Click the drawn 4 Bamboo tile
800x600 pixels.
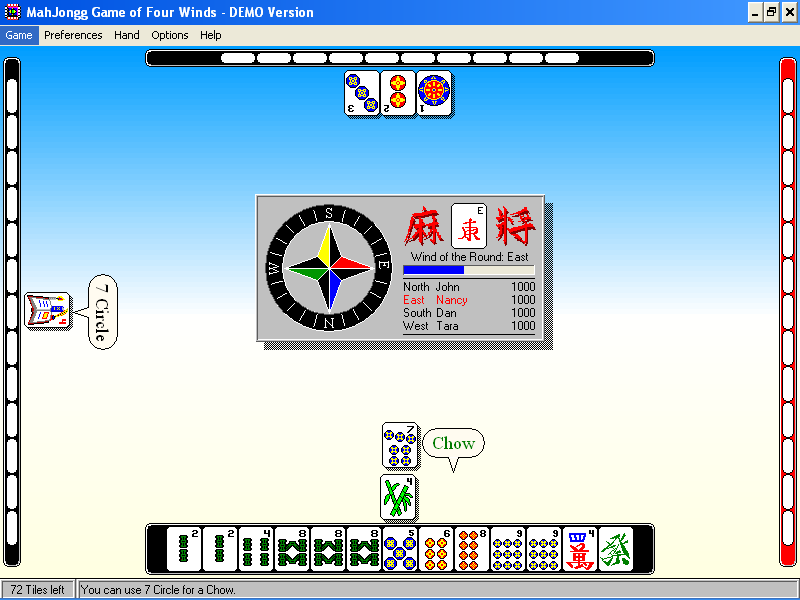398,497
